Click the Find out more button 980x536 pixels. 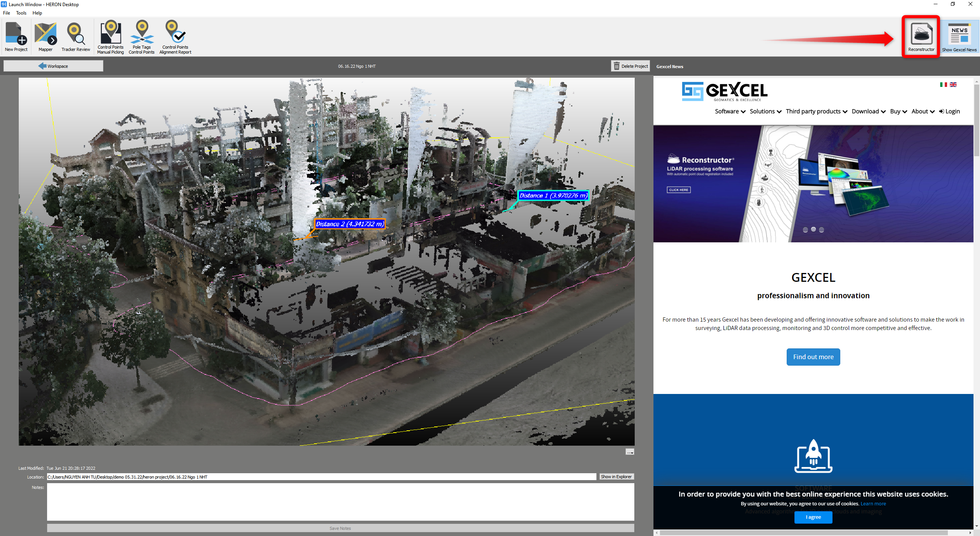813,357
